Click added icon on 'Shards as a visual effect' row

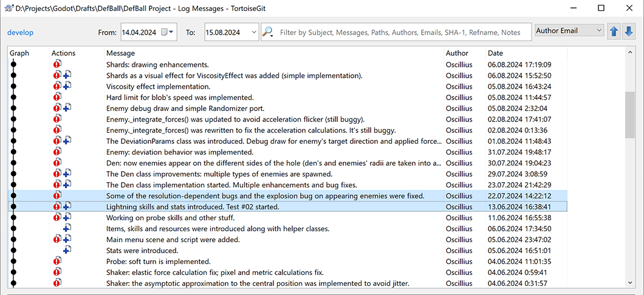[x=67, y=75]
